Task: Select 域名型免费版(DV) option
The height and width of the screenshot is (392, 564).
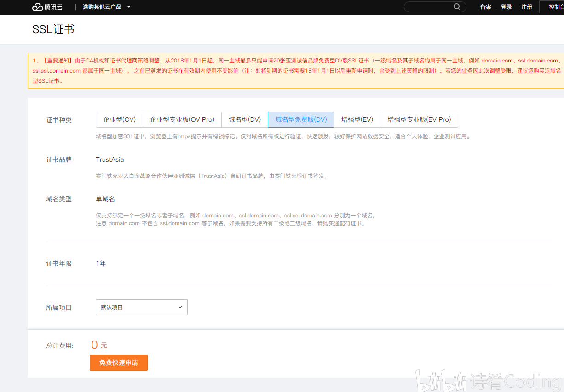Action: [x=301, y=119]
